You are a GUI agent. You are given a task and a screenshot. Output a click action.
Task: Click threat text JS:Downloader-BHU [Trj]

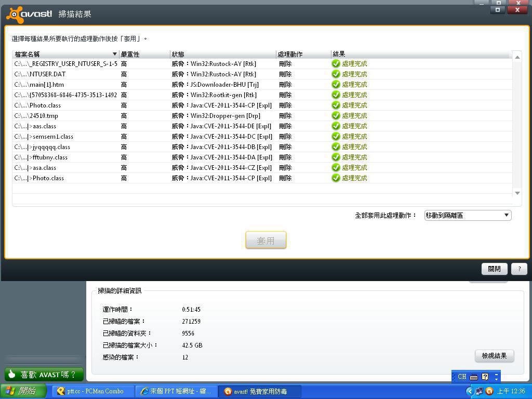pos(224,85)
